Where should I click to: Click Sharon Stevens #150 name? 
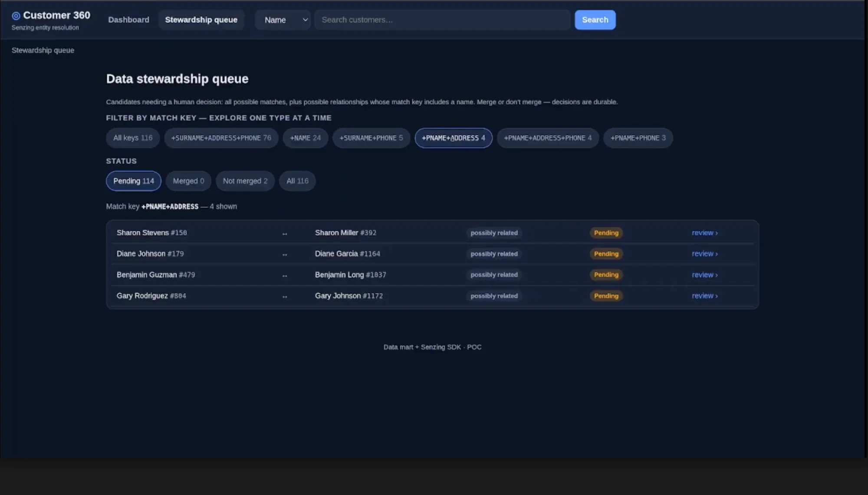click(152, 233)
